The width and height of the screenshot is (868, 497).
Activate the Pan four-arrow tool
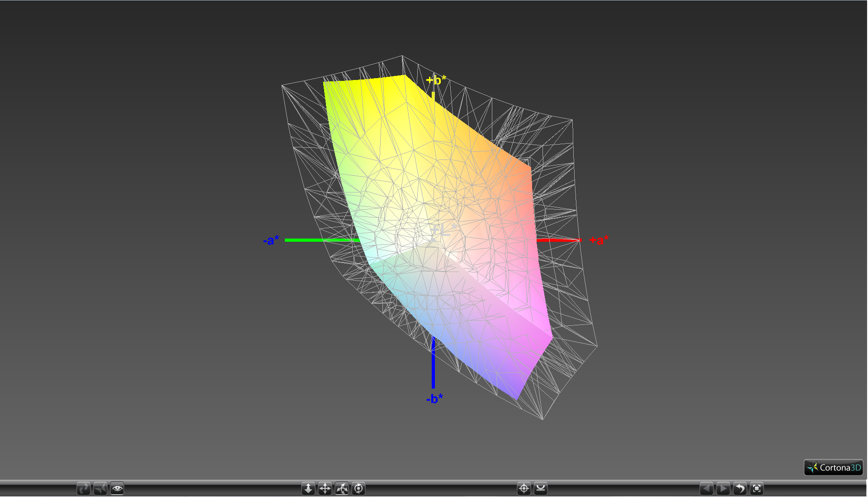tap(325, 488)
